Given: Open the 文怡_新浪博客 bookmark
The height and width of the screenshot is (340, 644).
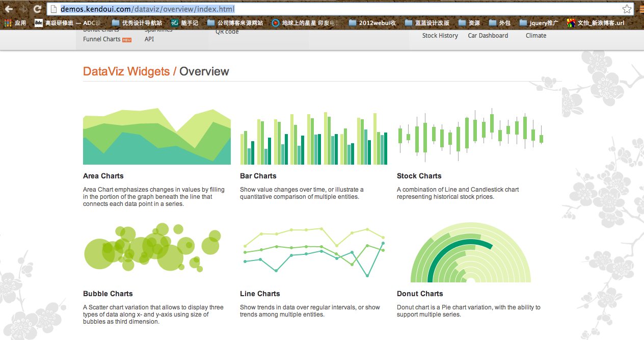Looking at the screenshot, I should click(x=596, y=23).
